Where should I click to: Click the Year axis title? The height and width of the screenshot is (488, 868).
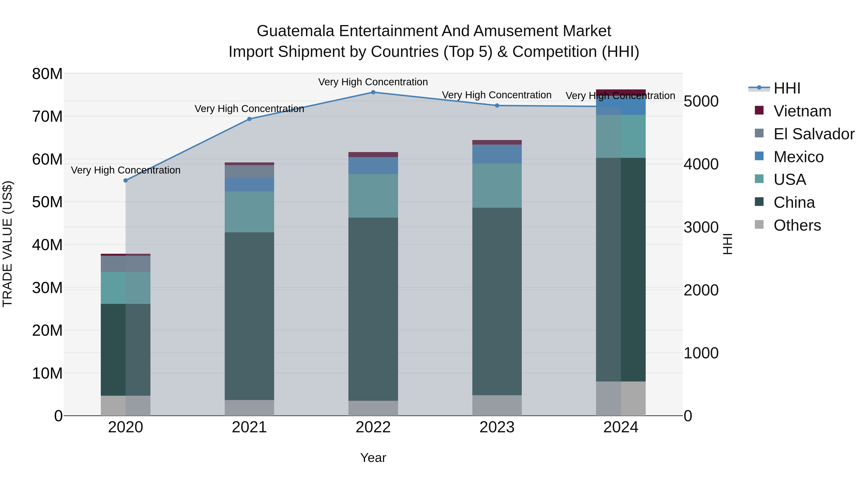[373, 458]
